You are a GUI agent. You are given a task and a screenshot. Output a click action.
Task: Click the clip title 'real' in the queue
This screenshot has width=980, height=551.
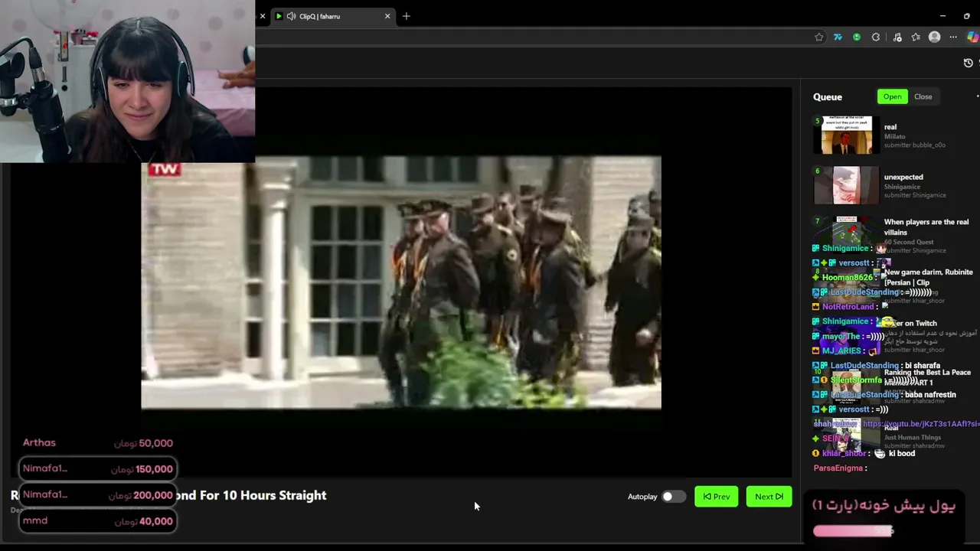890,127
